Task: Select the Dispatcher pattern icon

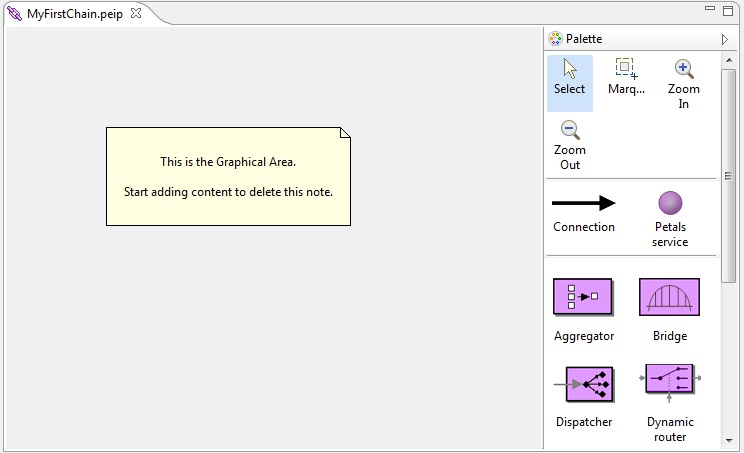Action: pos(583,383)
